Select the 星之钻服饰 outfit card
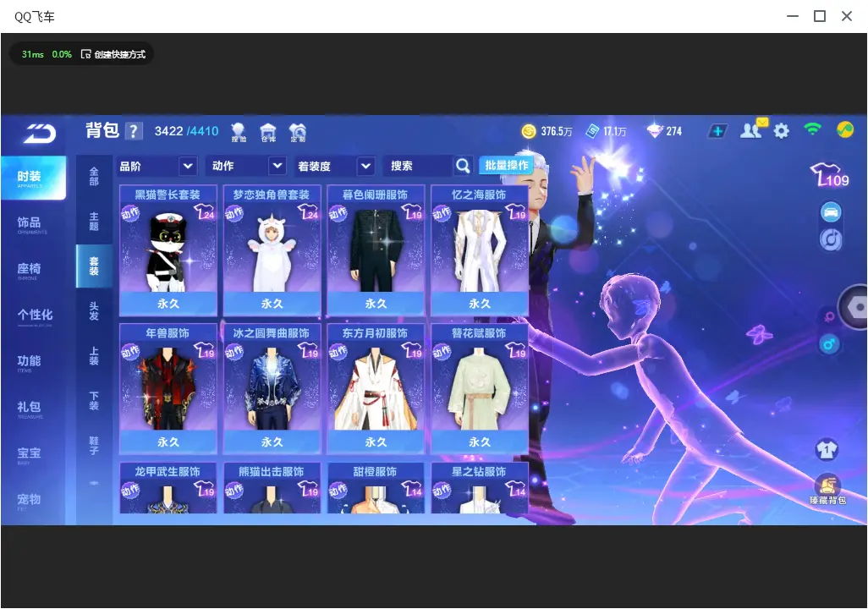The width and height of the screenshot is (868, 609). coord(480,488)
